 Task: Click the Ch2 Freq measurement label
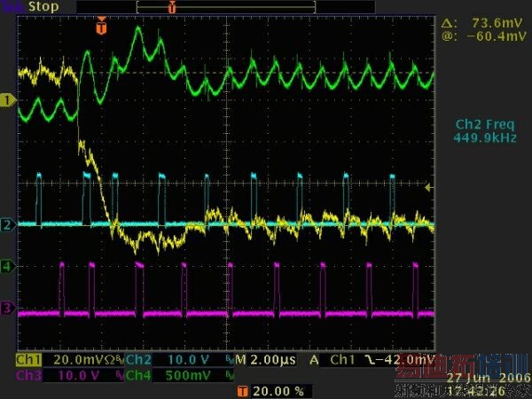pos(485,124)
